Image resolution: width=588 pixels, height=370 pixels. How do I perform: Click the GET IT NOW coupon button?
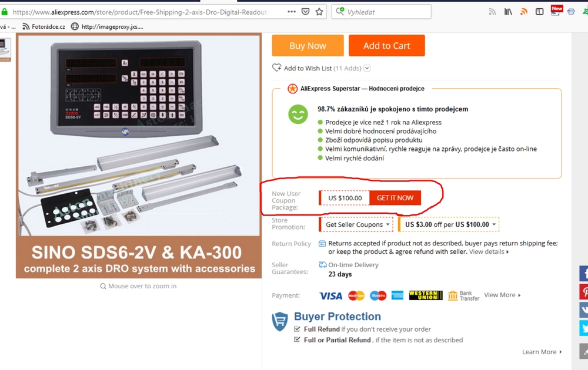point(395,198)
